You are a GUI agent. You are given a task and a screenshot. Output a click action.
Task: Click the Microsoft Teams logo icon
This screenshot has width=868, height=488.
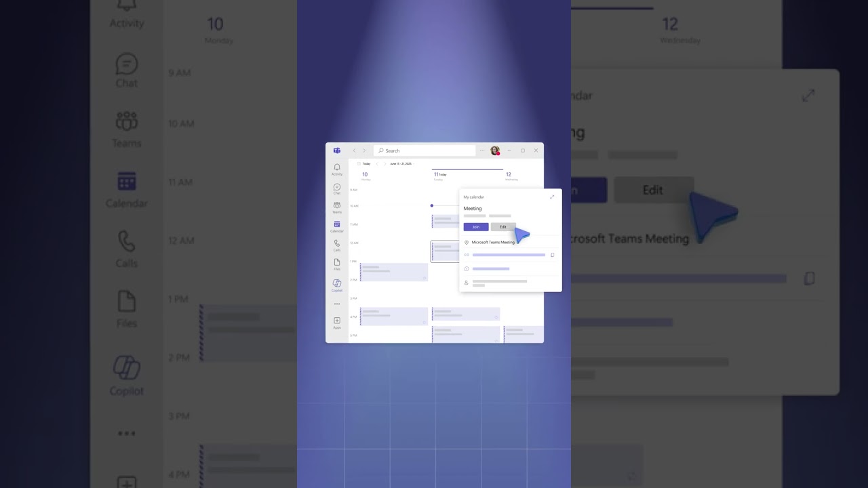tap(336, 150)
